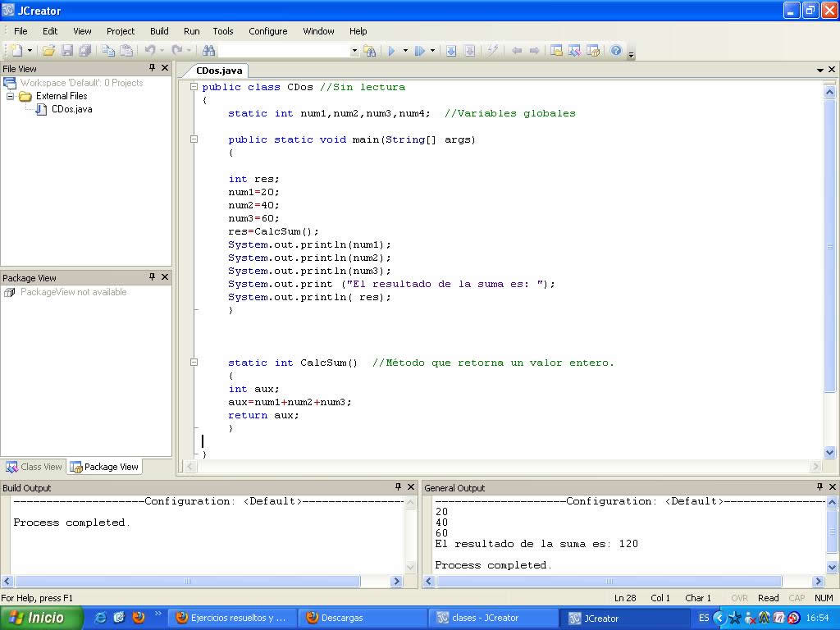The height and width of the screenshot is (630, 840).
Task: Pin the General Output panel
Action: (x=819, y=487)
